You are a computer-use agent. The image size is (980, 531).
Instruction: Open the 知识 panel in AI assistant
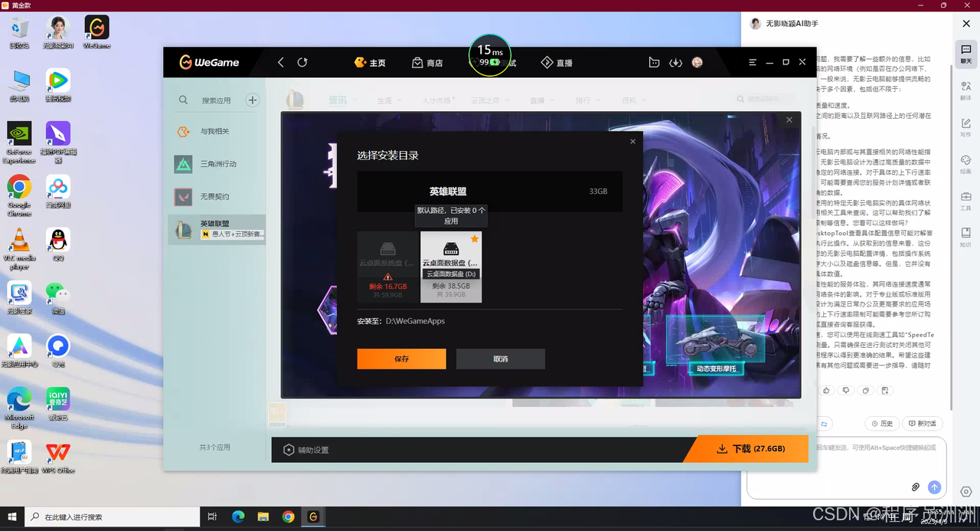point(965,238)
